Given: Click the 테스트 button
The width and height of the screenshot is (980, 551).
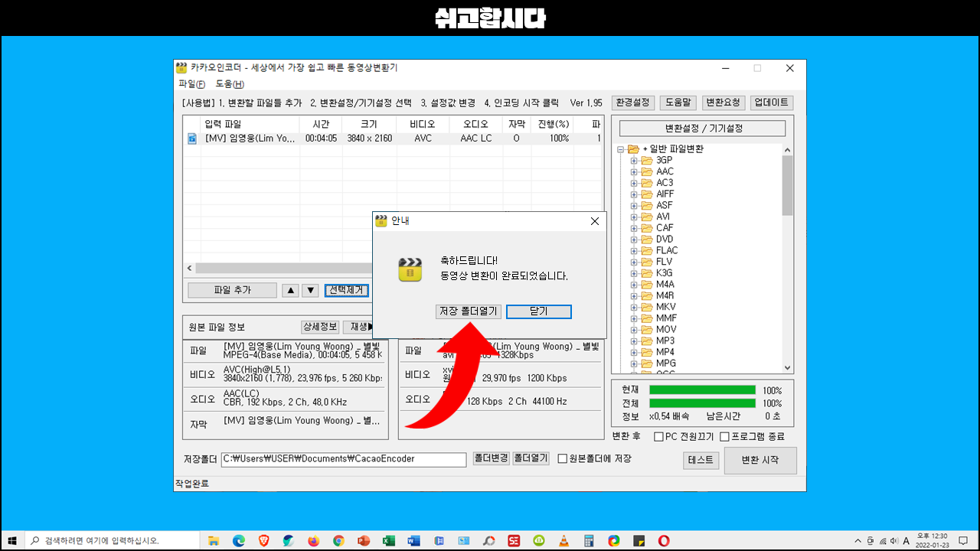Looking at the screenshot, I should pos(701,460).
